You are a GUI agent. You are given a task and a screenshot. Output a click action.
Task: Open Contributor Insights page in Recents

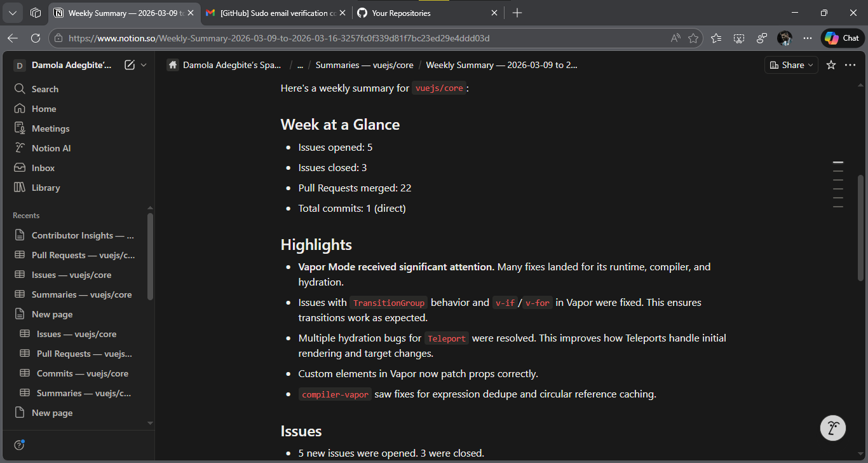(x=77, y=235)
